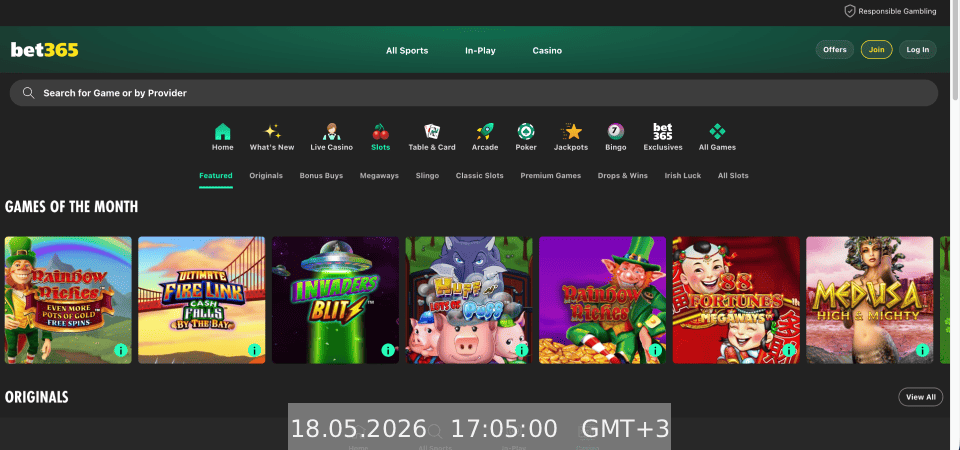Launch Medusa High & Mighty game
This screenshot has height=450, width=960.
pyautogui.click(x=869, y=300)
